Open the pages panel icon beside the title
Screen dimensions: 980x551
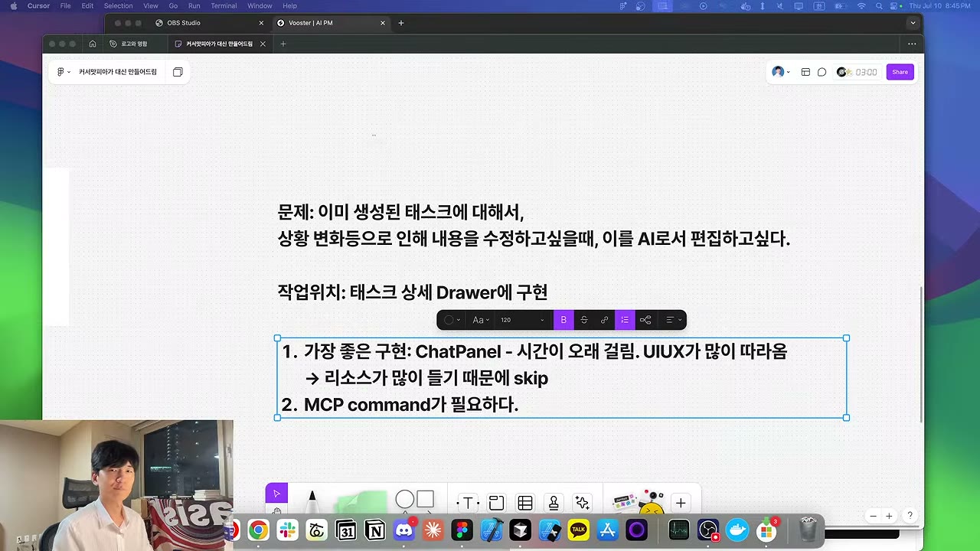click(178, 72)
